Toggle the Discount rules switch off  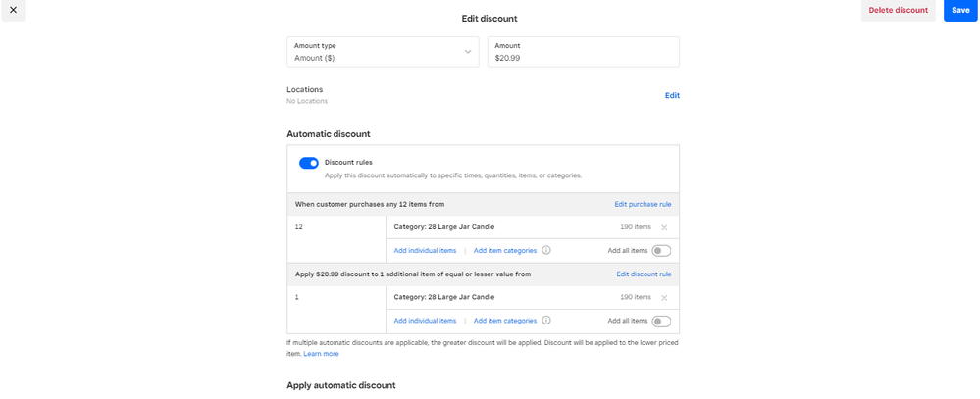tap(309, 163)
